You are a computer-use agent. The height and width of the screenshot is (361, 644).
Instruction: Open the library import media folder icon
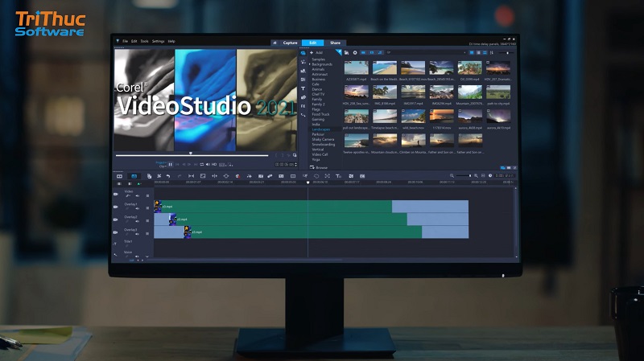pyautogui.click(x=345, y=52)
